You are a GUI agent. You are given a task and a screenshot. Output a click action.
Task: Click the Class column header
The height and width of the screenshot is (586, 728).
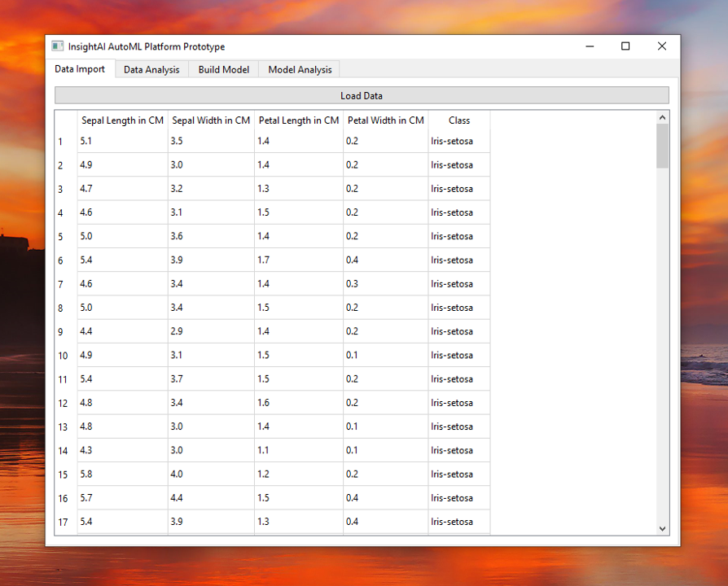coord(459,120)
